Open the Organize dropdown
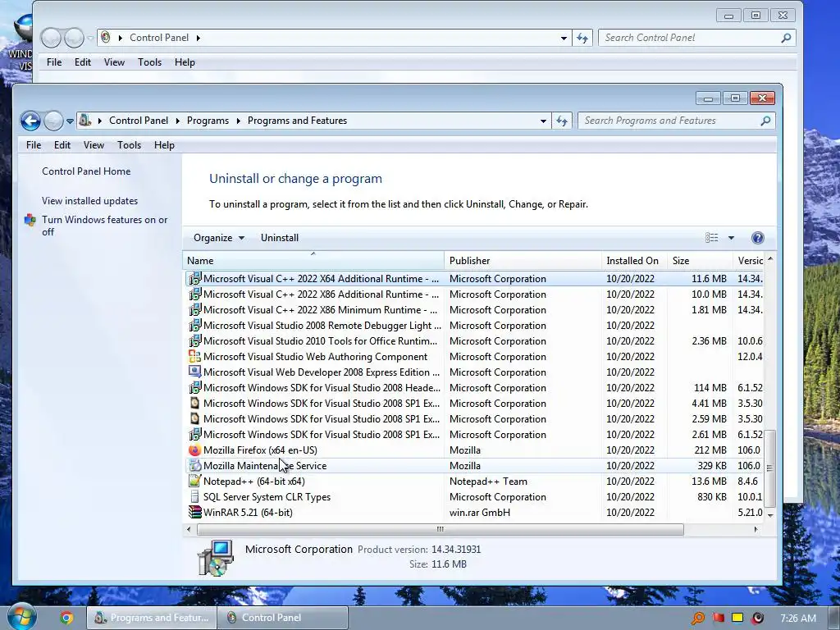840x630 pixels. pyautogui.click(x=218, y=238)
